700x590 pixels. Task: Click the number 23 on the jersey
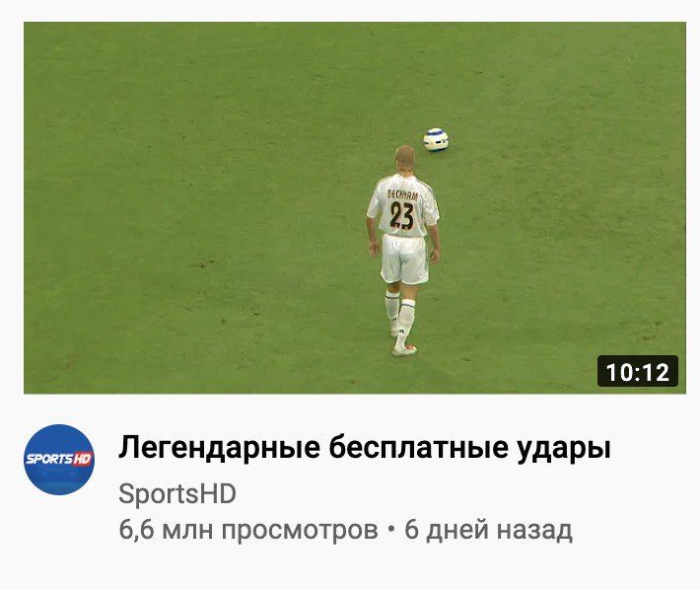click(401, 216)
